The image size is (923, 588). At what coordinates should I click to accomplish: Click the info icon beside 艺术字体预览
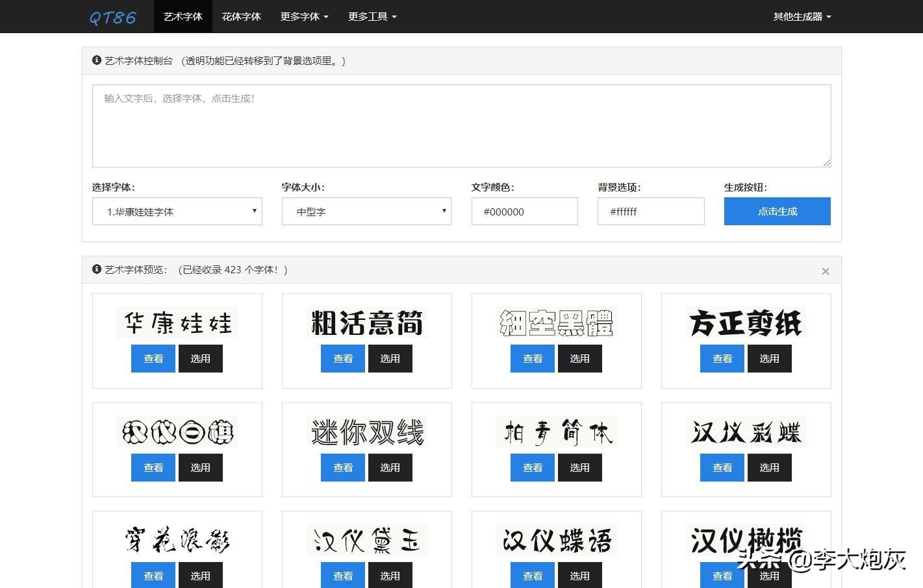pyautogui.click(x=96, y=269)
